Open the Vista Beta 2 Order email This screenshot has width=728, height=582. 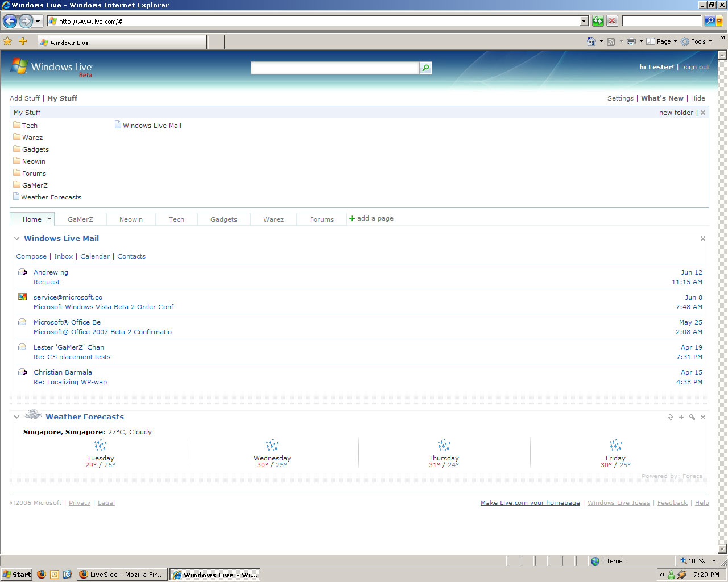tap(359, 302)
